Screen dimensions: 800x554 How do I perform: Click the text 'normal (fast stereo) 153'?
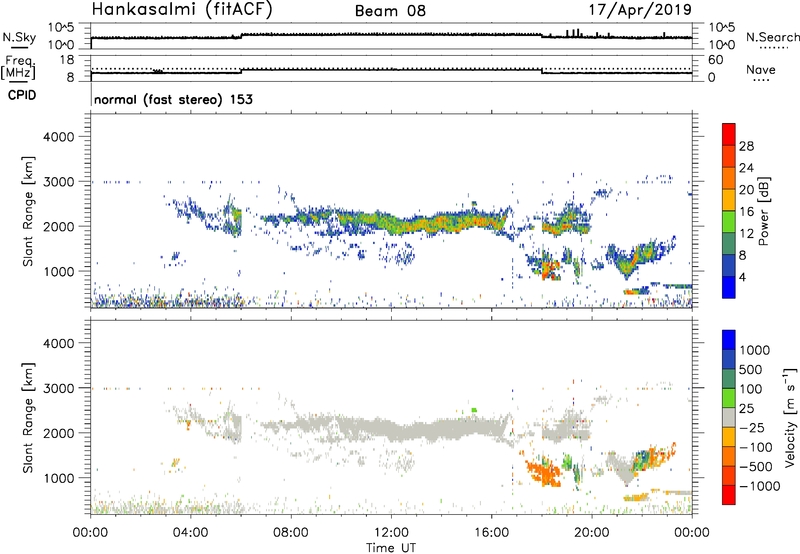tap(173, 99)
